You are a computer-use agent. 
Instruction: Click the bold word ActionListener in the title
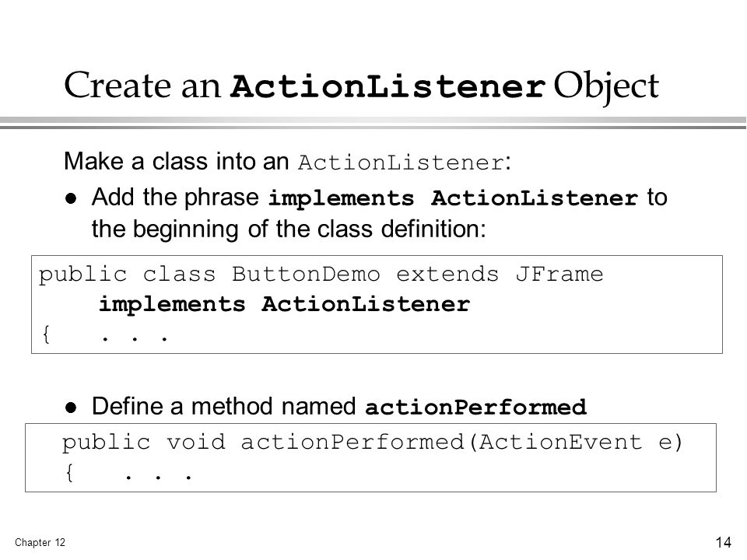click(388, 86)
